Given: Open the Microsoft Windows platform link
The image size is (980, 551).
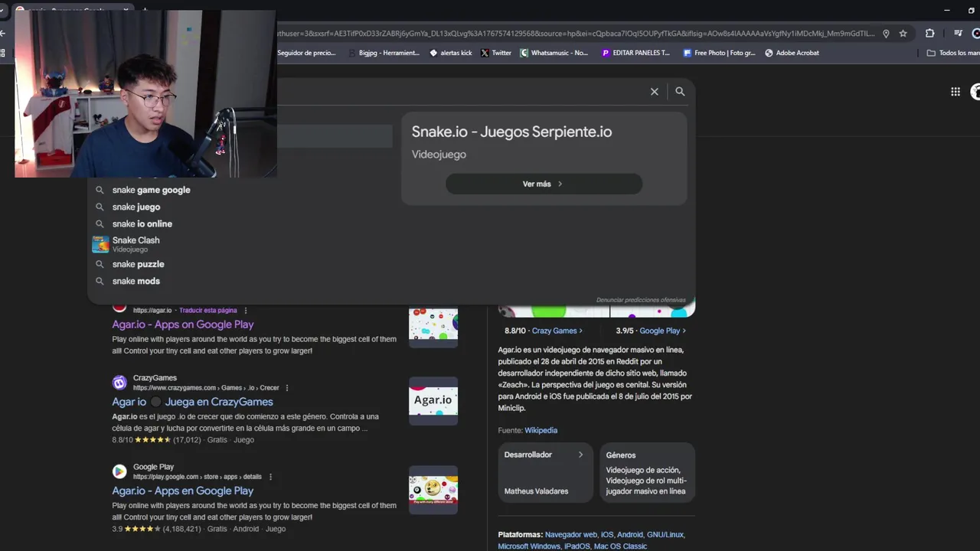Looking at the screenshot, I should point(529,546).
